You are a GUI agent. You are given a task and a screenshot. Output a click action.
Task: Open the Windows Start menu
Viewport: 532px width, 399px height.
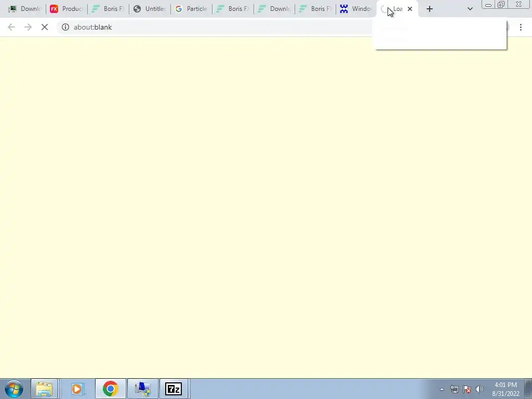pyautogui.click(x=14, y=389)
